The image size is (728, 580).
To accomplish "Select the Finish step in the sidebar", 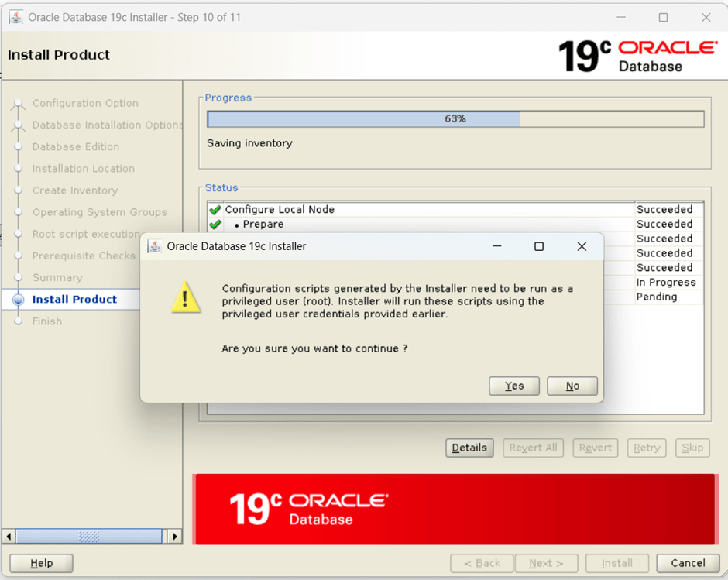I will tap(47, 321).
